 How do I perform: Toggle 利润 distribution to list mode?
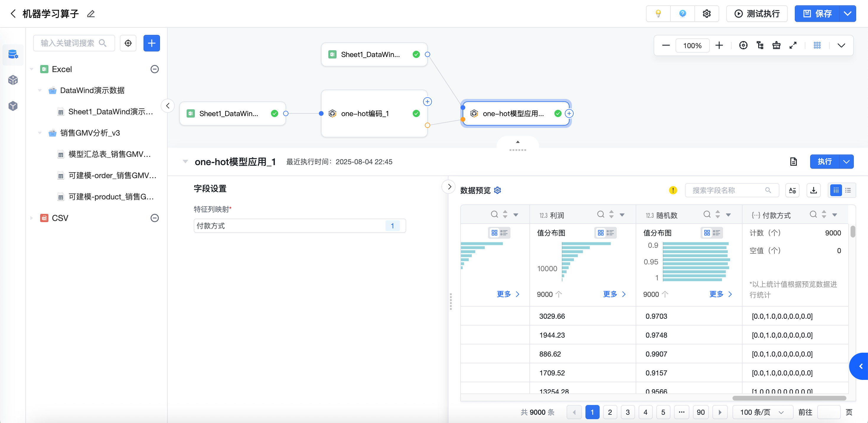click(610, 233)
